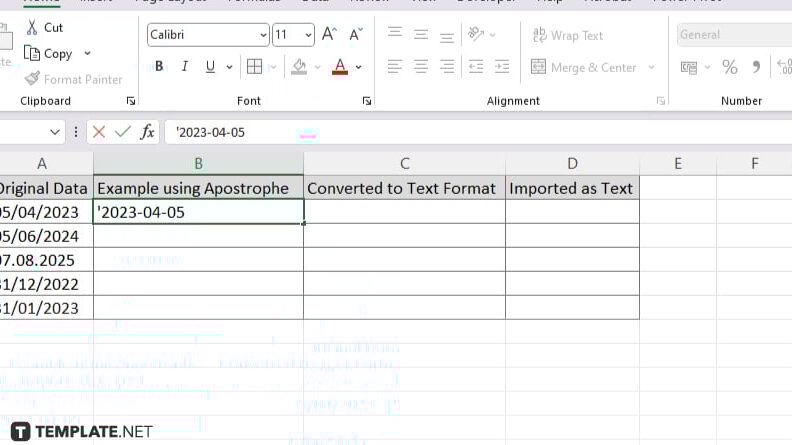
Task: Open Insert Function using the fx icon
Action: [x=147, y=132]
